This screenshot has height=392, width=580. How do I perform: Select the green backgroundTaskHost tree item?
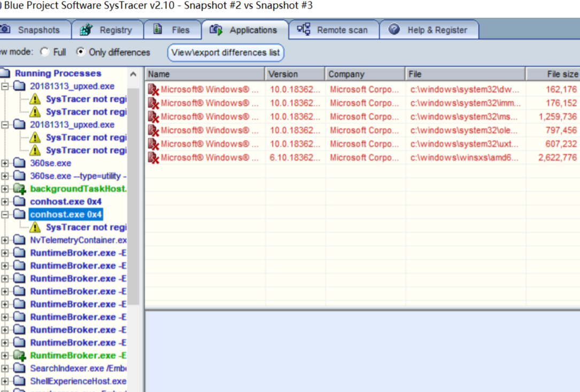(x=78, y=189)
